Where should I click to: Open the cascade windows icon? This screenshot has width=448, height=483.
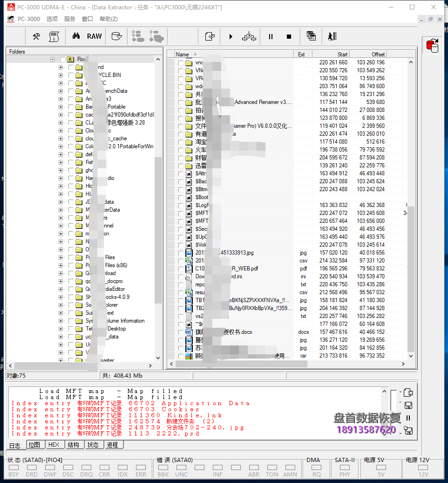[311, 36]
